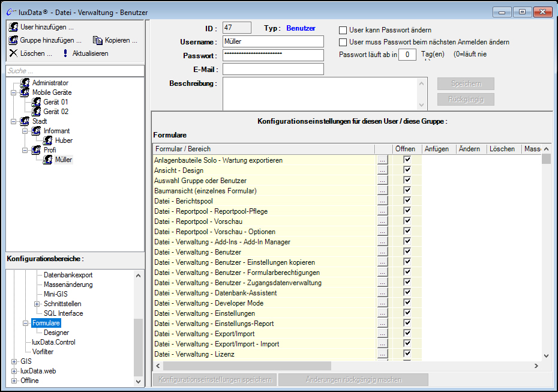
Task: Click ellipsis button for Datei - Berichtspool
Action: 382,201
